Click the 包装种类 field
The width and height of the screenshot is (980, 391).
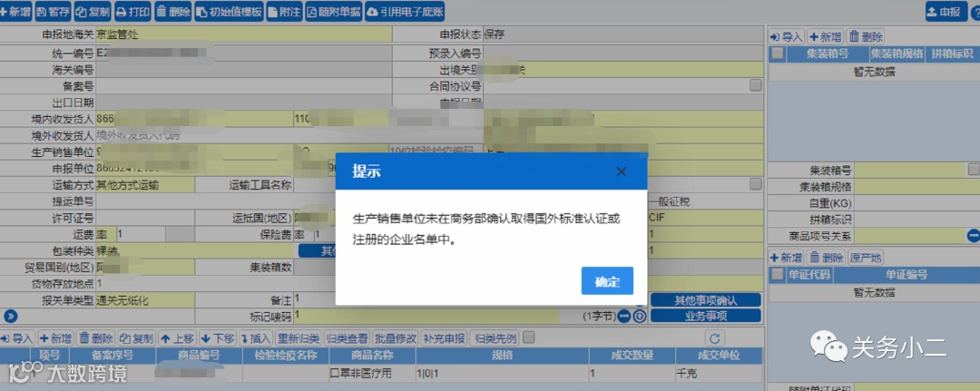coord(194,250)
